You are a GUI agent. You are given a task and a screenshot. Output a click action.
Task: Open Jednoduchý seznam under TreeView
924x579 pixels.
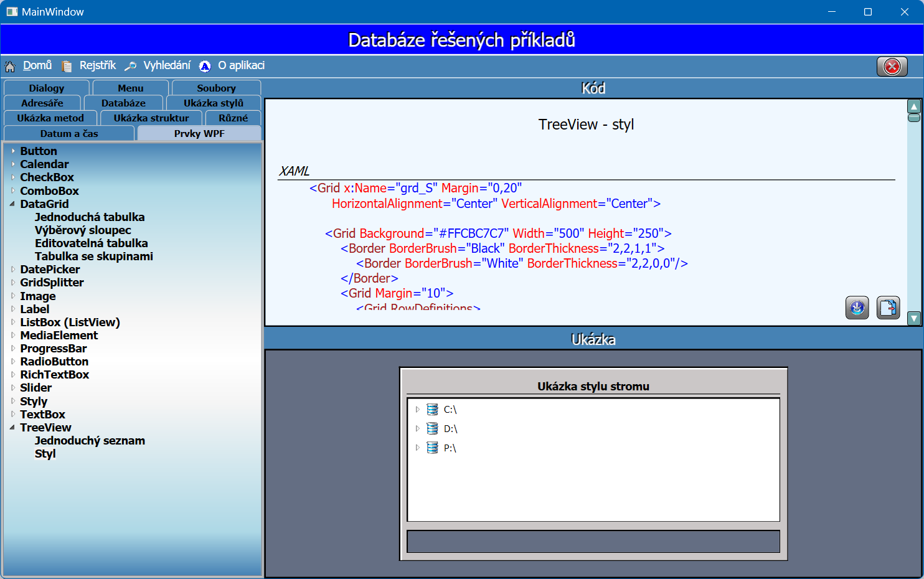coord(90,440)
